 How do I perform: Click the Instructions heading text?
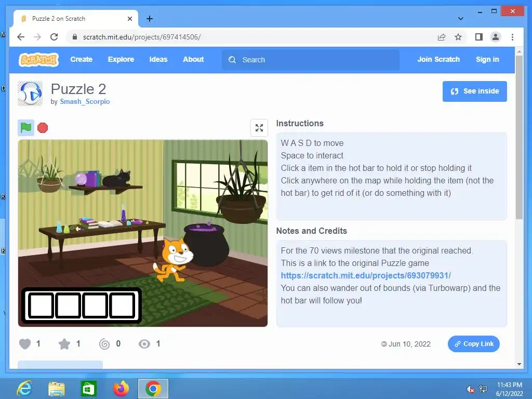(300, 124)
